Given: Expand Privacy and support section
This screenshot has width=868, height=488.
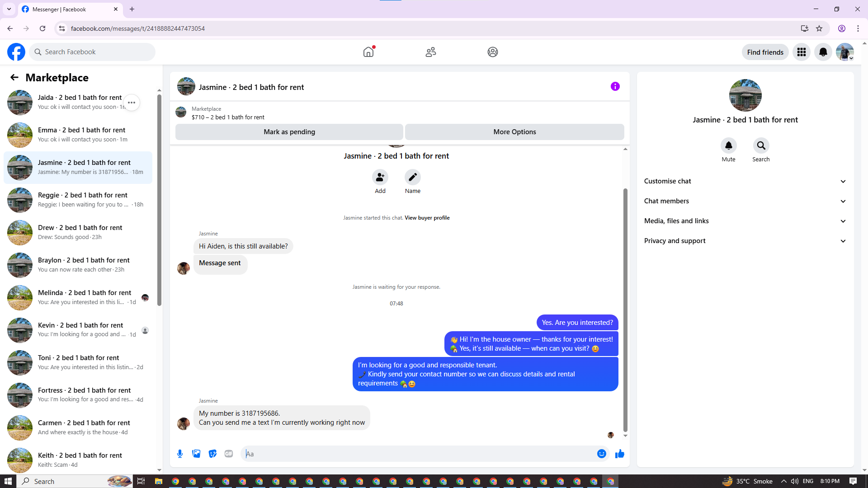Looking at the screenshot, I should [x=745, y=241].
